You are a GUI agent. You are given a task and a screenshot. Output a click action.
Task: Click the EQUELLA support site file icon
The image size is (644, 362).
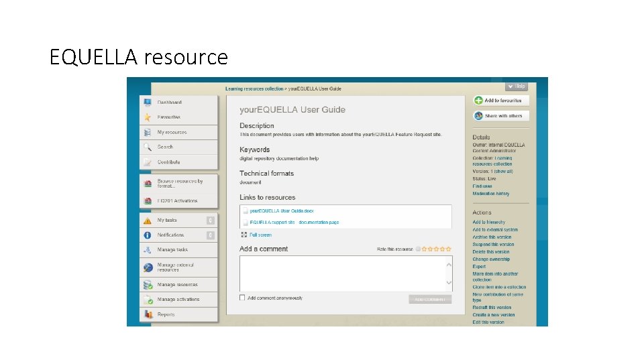246,223
